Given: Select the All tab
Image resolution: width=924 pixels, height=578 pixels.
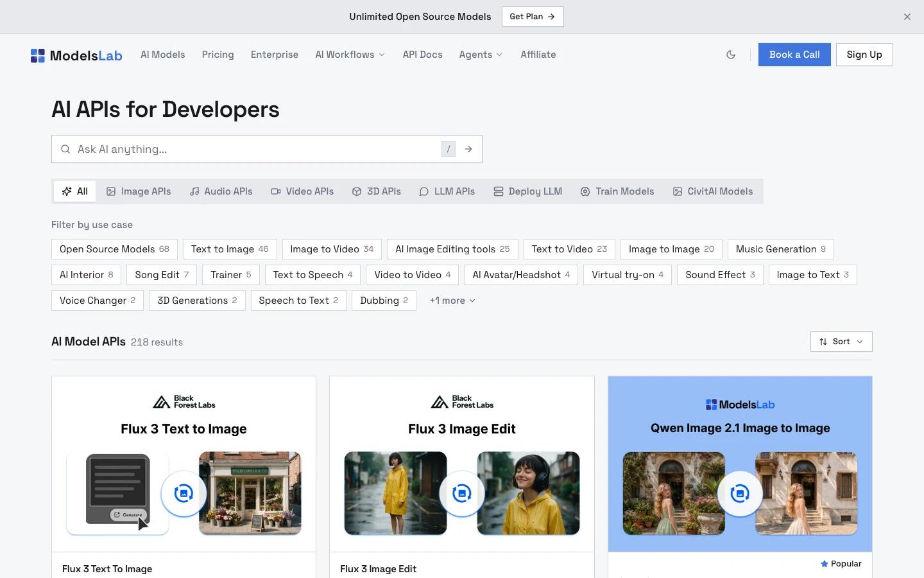Looking at the screenshot, I should (75, 191).
